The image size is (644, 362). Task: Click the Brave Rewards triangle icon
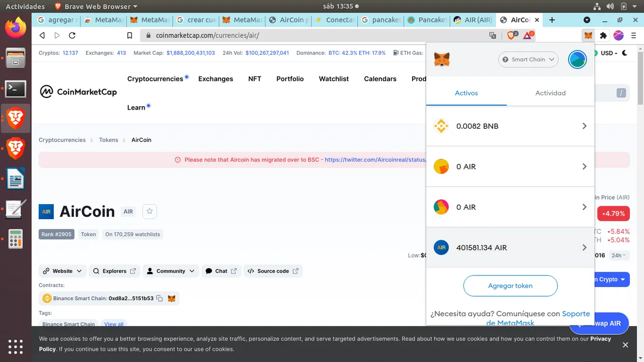pos(528,35)
